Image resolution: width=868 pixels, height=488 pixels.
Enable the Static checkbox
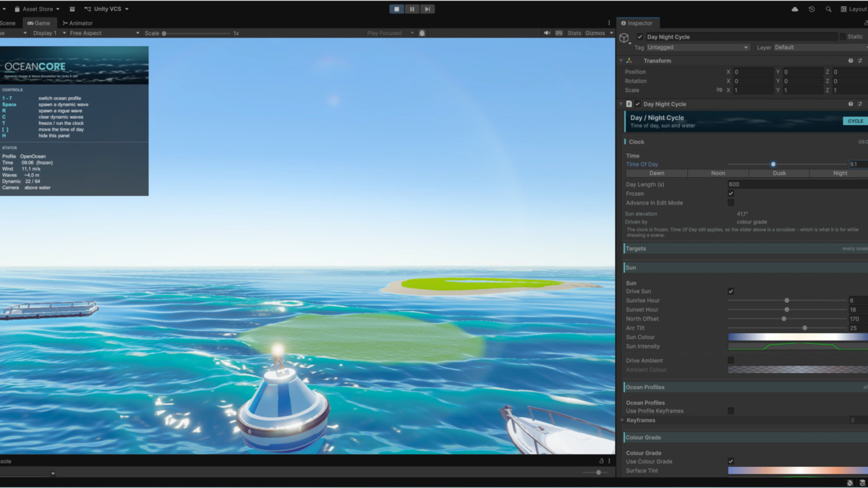(843, 37)
